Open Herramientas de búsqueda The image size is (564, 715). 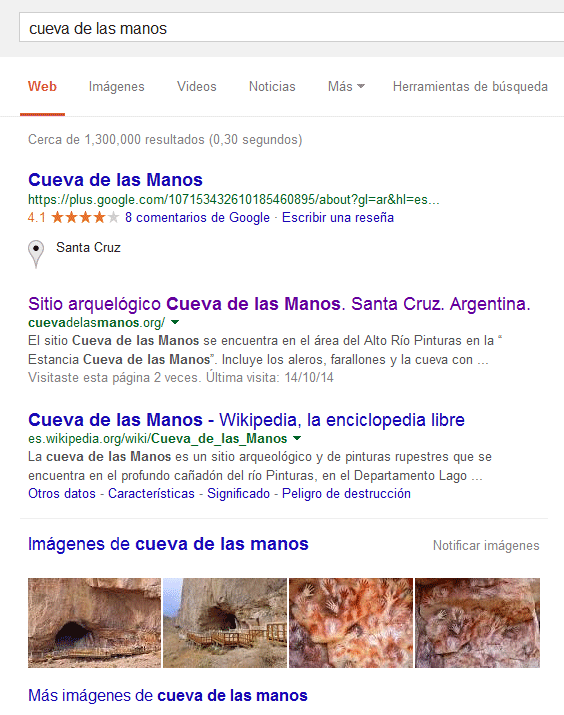coord(470,86)
